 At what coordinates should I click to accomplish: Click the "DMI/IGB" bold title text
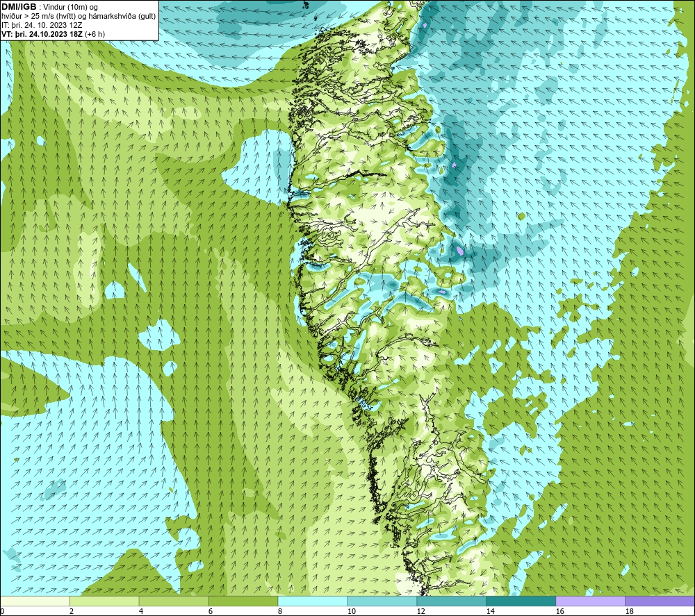(x=19, y=7)
